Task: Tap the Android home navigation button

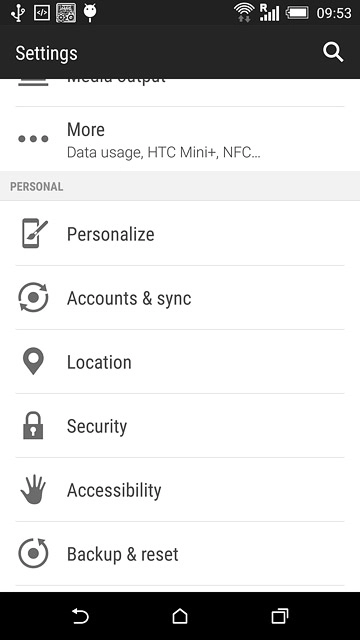Action: 180,616
